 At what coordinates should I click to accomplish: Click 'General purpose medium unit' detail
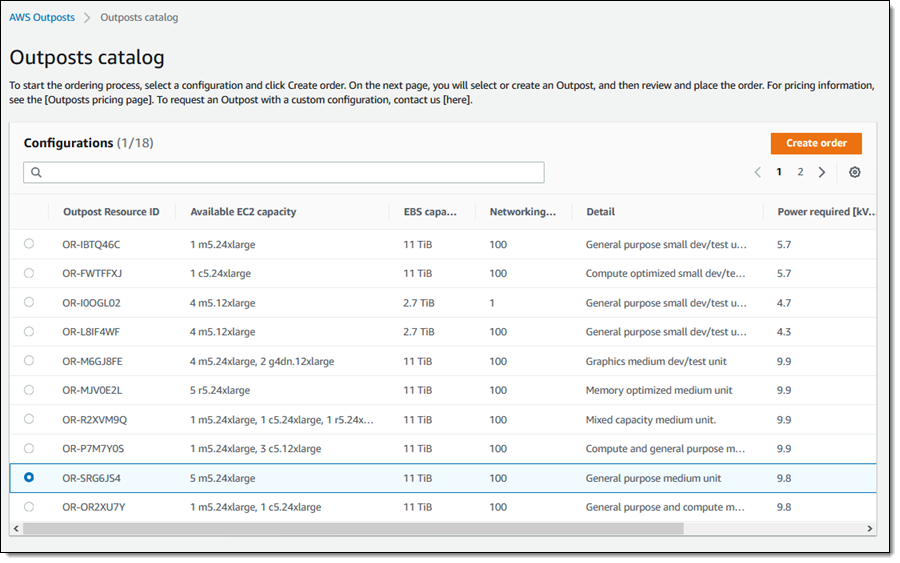click(653, 478)
